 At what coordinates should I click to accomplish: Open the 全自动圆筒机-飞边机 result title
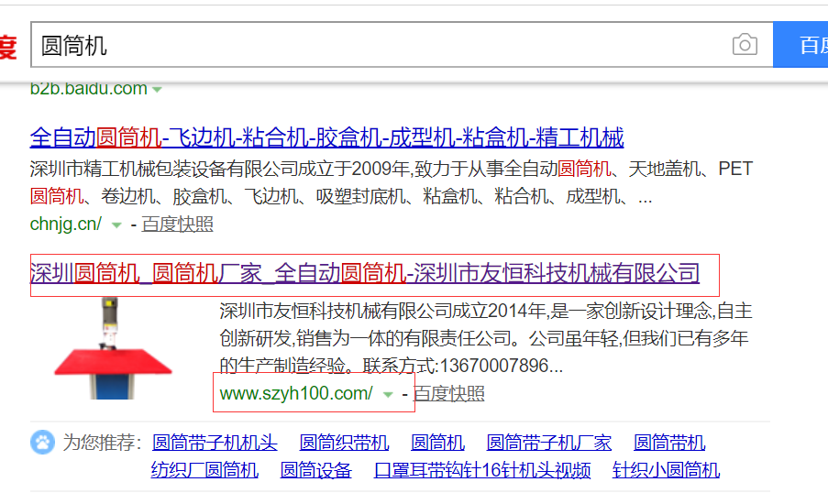click(x=326, y=138)
